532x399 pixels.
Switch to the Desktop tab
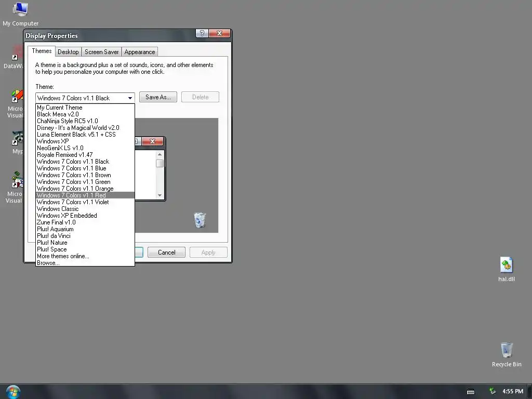point(68,52)
